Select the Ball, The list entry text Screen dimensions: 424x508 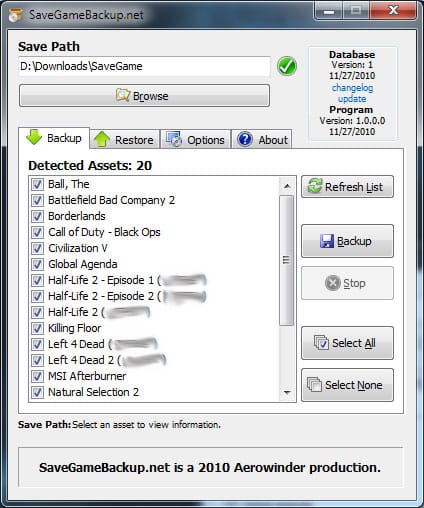click(x=69, y=184)
